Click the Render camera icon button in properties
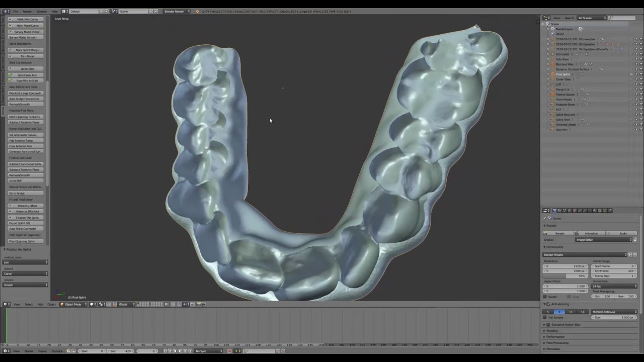Image resolution: width=644 pixels, height=362 pixels. 558,233
